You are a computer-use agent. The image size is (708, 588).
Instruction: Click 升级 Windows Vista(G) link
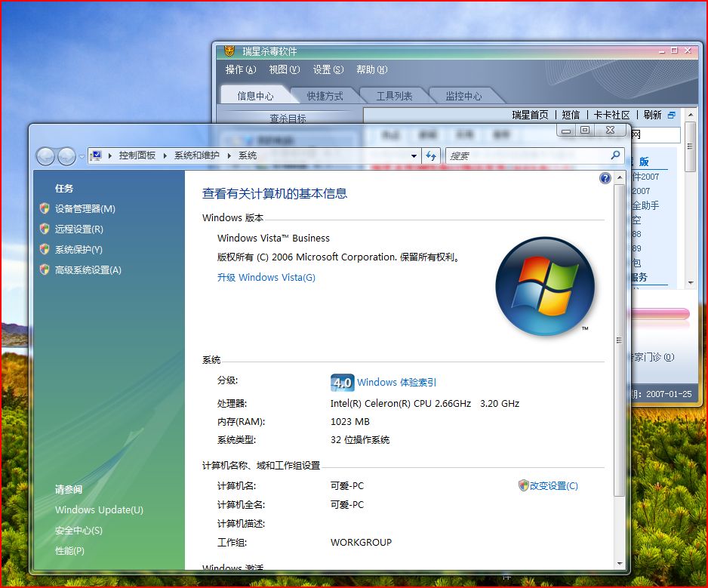point(266,277)
